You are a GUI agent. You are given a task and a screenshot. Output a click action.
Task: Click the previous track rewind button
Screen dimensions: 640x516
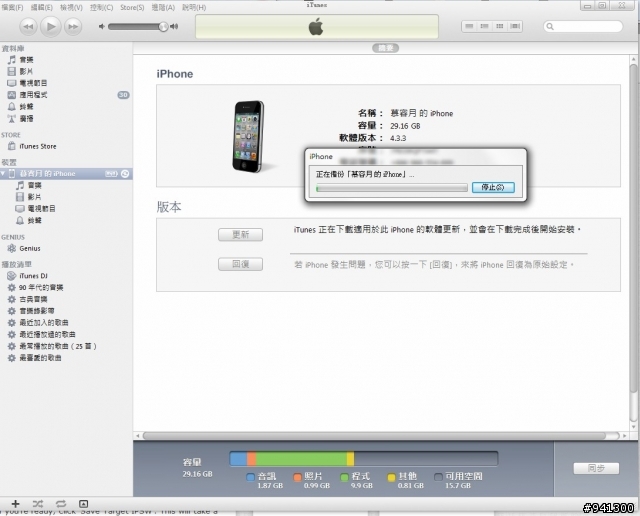click(28, 27)
